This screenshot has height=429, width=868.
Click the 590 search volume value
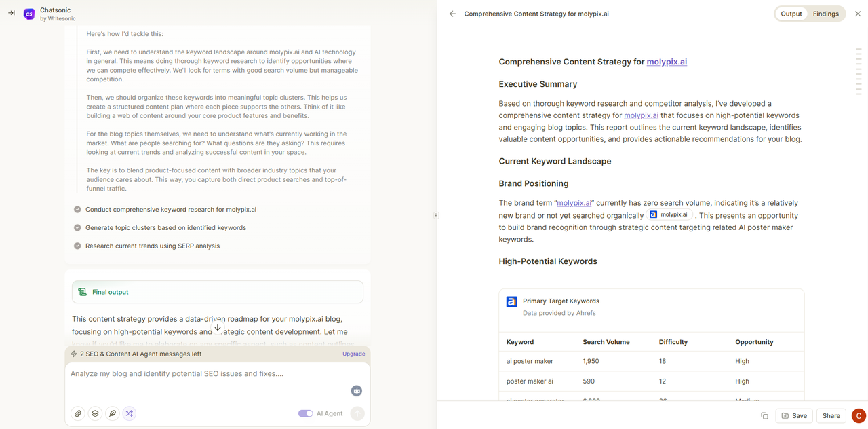click(x=588, y=381)
